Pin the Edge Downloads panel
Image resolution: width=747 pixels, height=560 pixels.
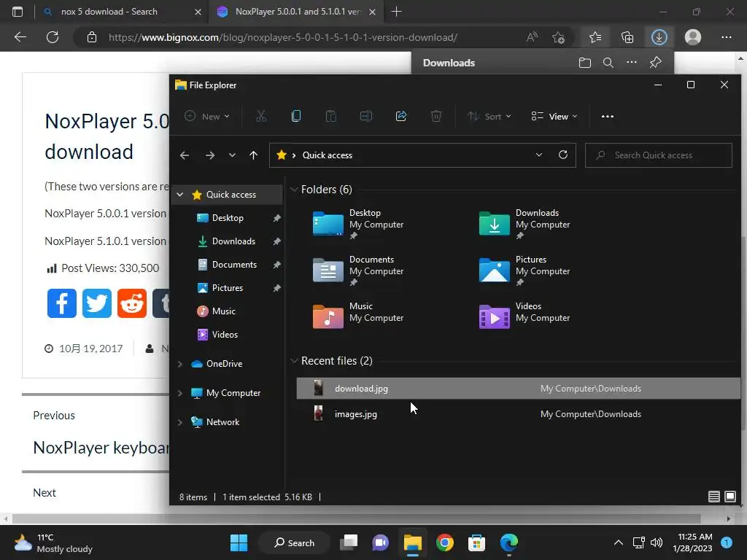pos(656,63)
